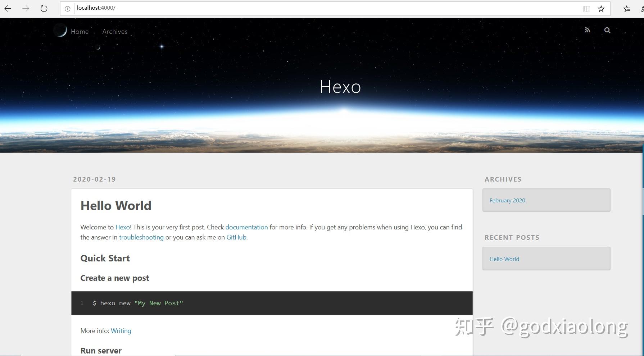Open the Archives navigation item
644x356 pixels.
(114, 32)
